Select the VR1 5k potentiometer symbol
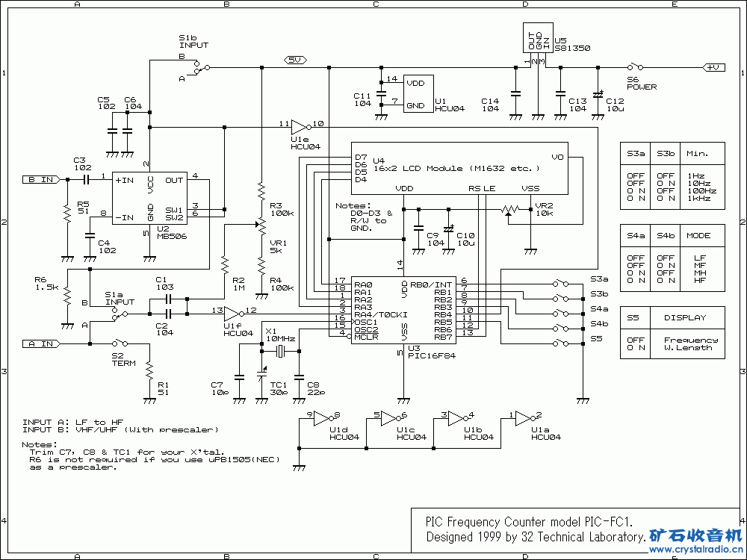The height and width of the screenshot is (560, 747). [260, 224]
